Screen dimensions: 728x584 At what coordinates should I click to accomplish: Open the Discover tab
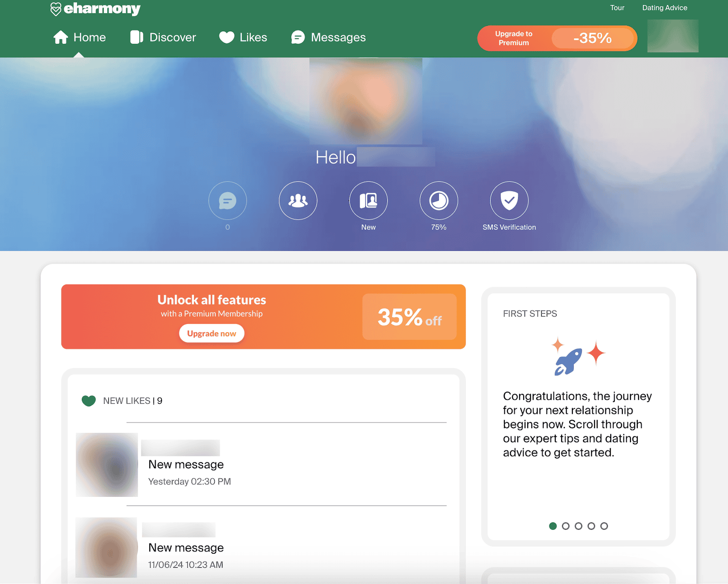pos(163,37)
